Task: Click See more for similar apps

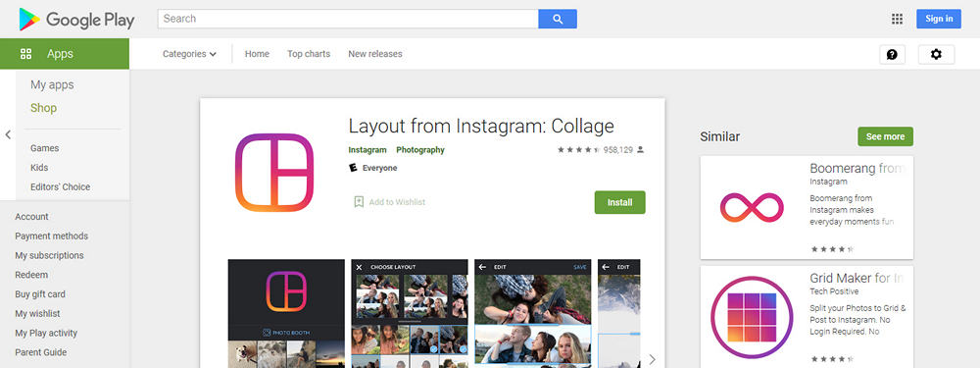Action: coord(885,136)
